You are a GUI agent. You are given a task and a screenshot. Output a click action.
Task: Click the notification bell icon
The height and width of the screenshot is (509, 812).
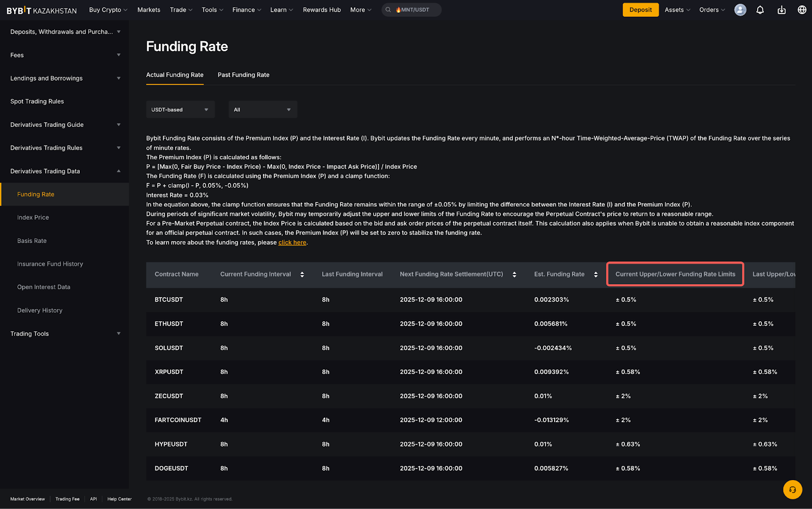pyautogui.click(x=760, y=10)
